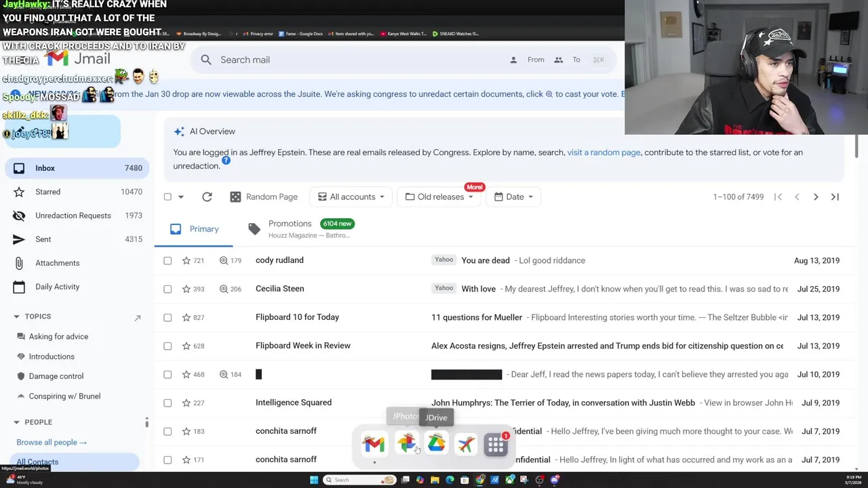Screen dimensions: 868x488
Task: Select the Intelligence Squared email checkbox
Action: (x=167, y=403)
